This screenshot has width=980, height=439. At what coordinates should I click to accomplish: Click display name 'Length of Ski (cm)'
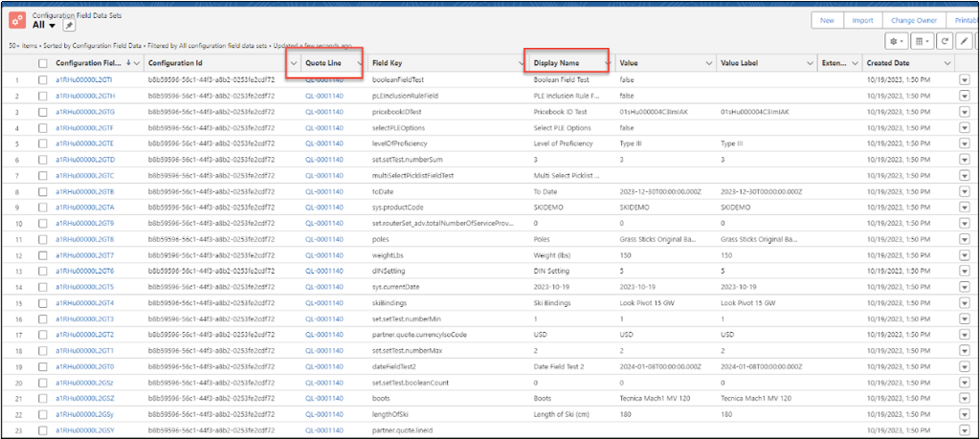[x=563, y=414]
